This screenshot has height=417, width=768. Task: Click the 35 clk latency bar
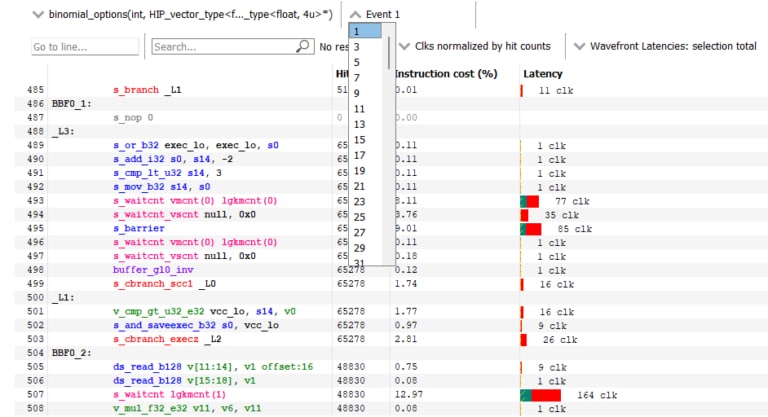[524, 215]
